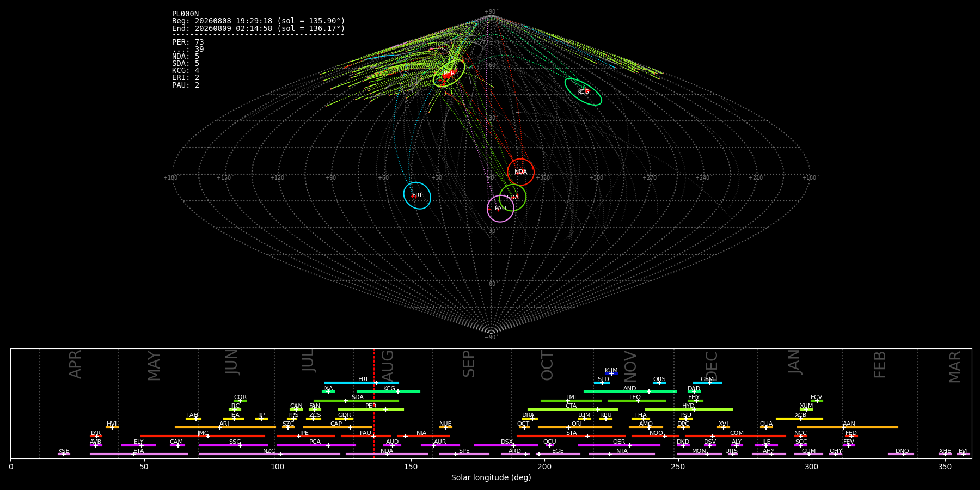980x490 pixels.
Task: Select the SPE shower bar in the timeline
Action: (464, 454)
